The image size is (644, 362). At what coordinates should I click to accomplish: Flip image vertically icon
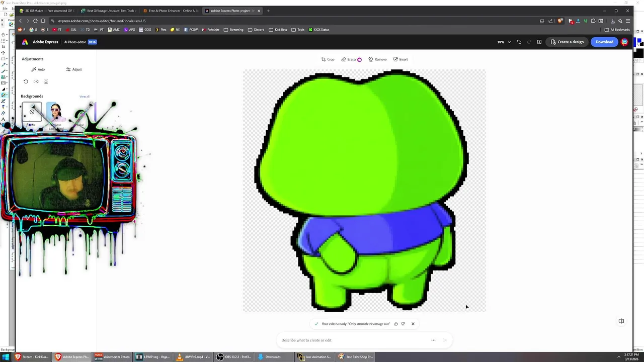pyautogui.click(x=46, y=81)
